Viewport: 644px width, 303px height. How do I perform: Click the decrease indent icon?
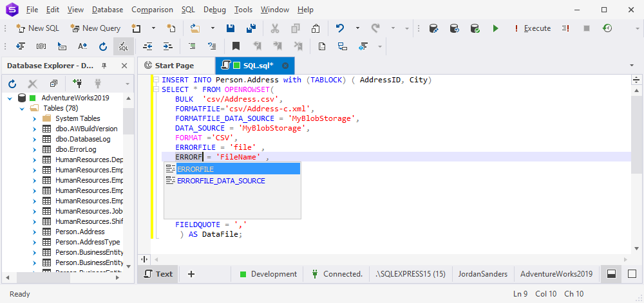click(147, 46)
